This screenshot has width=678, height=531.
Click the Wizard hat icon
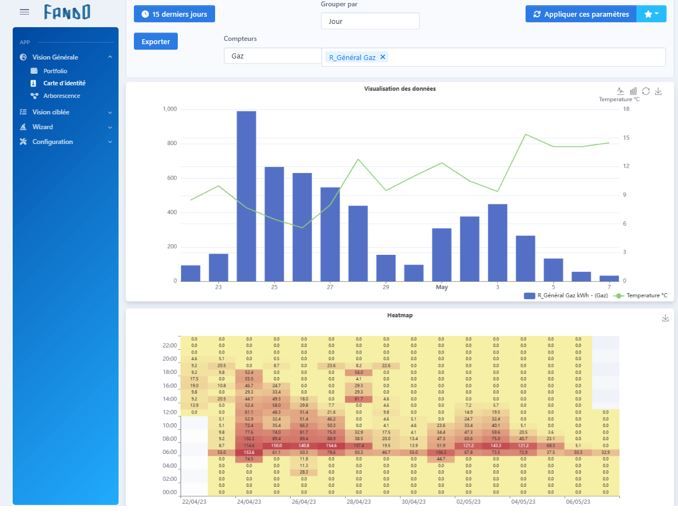(23, 127)
